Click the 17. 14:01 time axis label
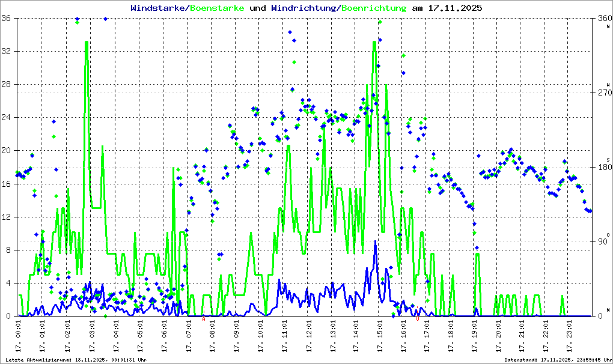Image resolution: width=613 pixels, height=364 pixels. (x=356, y=336)
